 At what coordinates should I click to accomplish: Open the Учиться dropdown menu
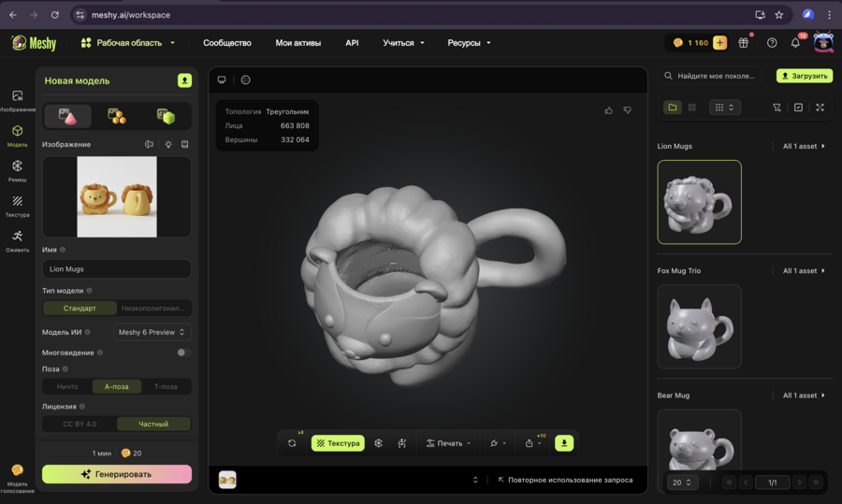tap(403, 43)
